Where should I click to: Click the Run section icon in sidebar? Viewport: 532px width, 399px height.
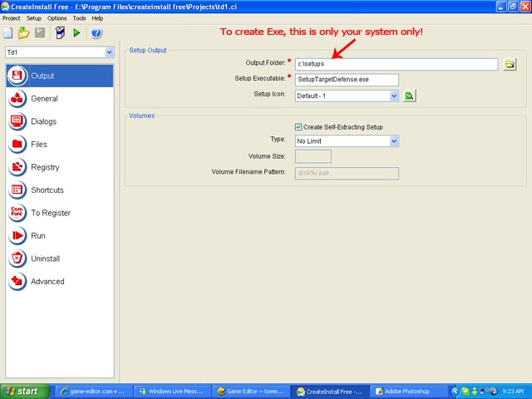pyautogui.click(x=17, y=235)
